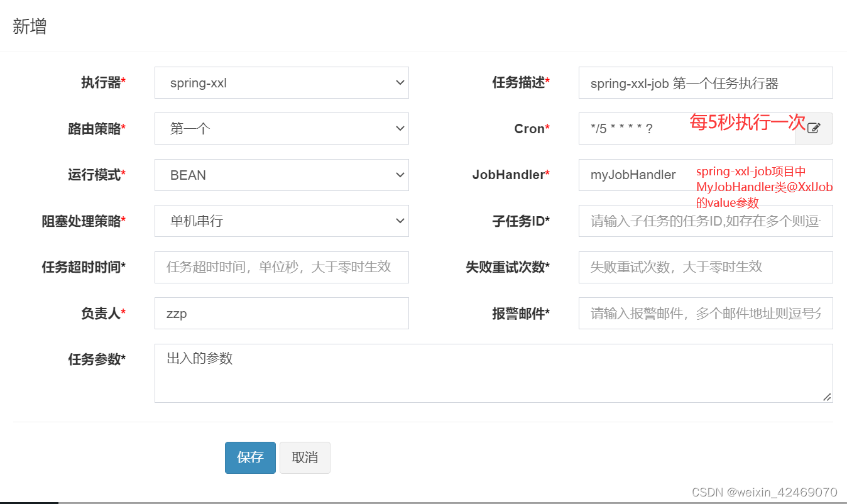Click the 失败重试次数 field label
The width and height of the screenshot is (847, 504).
508,267
